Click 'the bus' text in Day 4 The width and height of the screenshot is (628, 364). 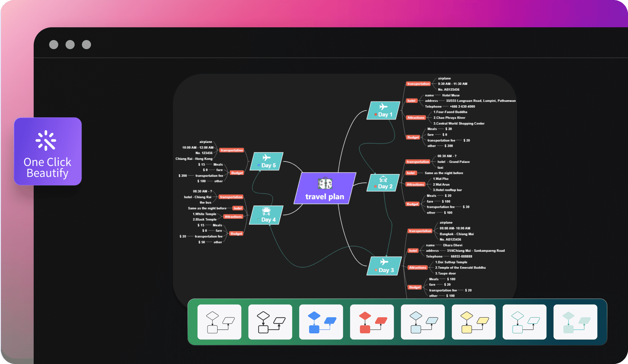[x=205, y=202]
